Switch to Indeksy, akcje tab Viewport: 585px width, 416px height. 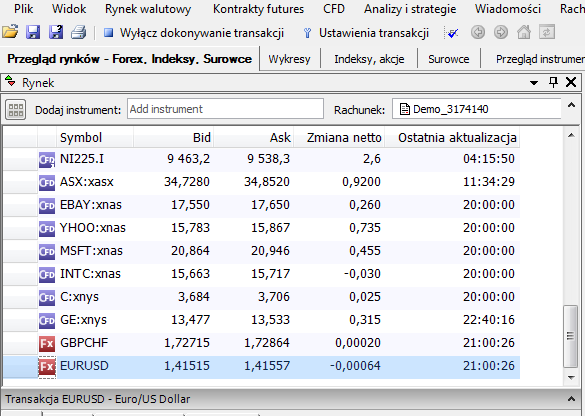[369, 59]
